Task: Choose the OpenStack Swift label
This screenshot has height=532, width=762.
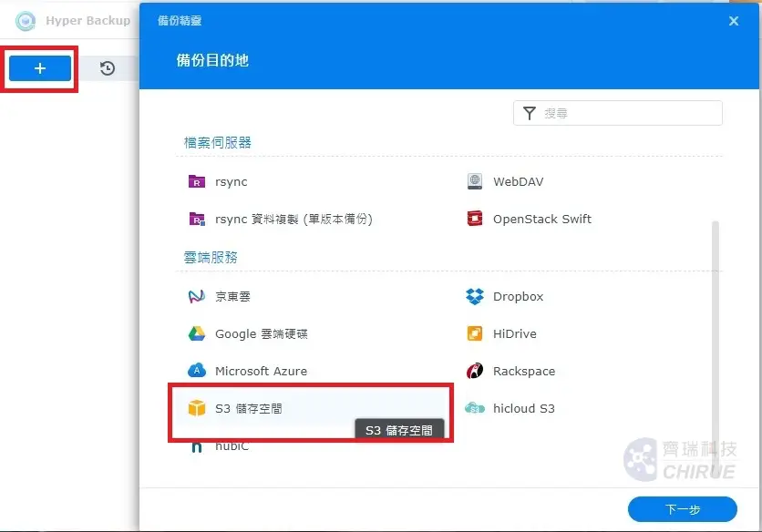Action: pos(542,220)
